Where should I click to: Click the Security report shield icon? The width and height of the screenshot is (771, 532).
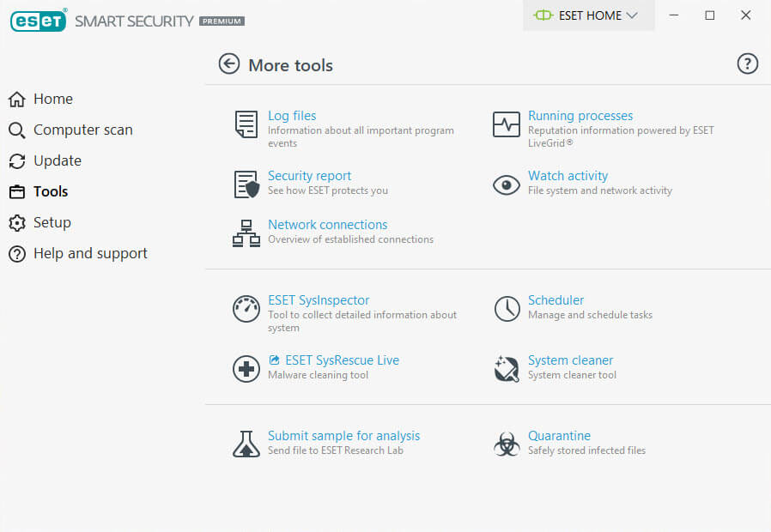246,184
